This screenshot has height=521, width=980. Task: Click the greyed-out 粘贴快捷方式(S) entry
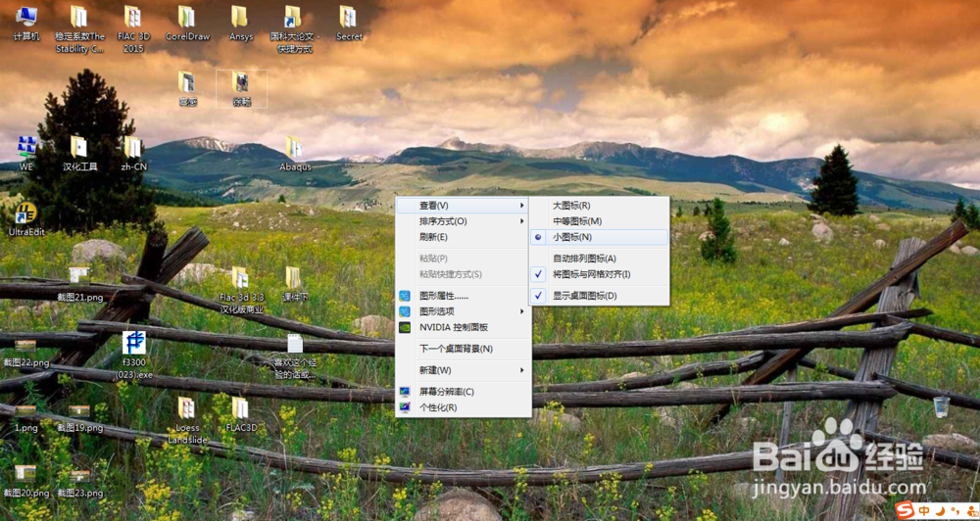click(x=464, y=274)
